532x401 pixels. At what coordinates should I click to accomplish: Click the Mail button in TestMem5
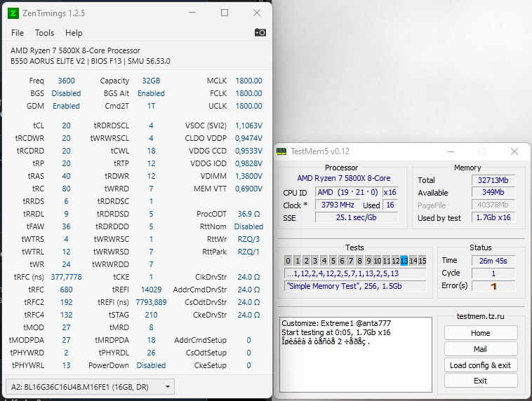pos(481,349)
